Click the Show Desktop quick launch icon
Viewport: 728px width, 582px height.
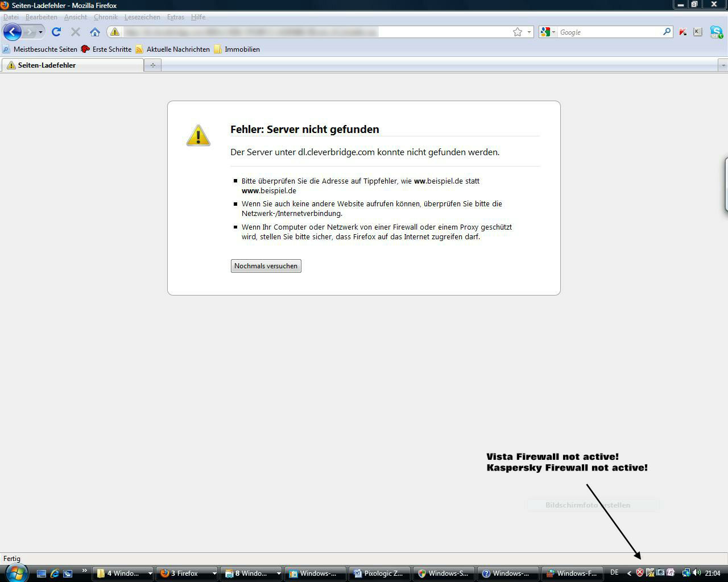point(41,573)
